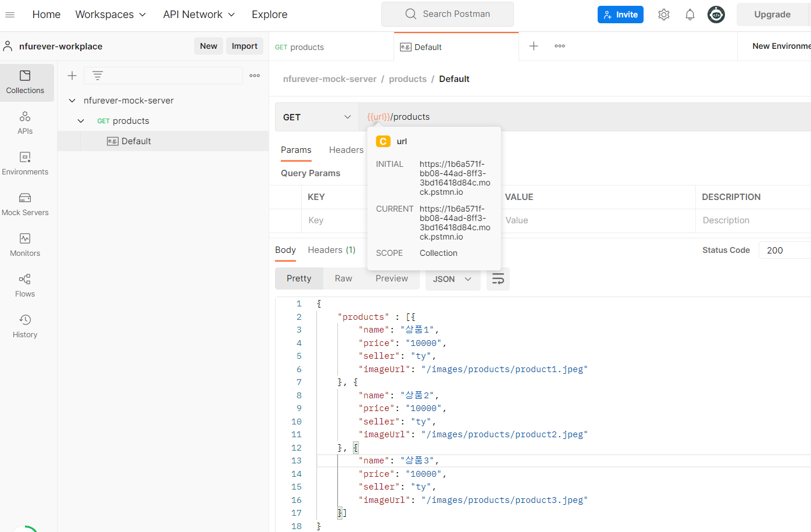Viewport: 811px width, 532px height.
Task: Open Flows in sidebar
Action: [25, 286]
